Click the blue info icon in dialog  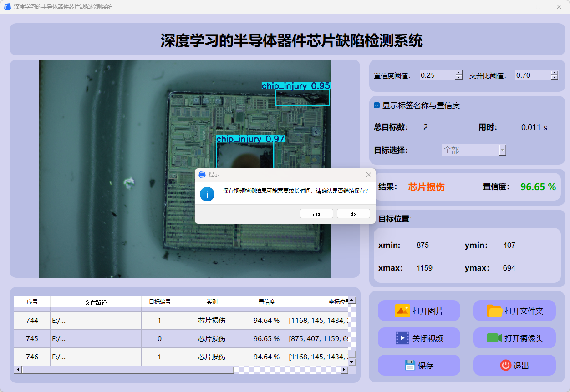pyautogui.click(x=207, y=194)
